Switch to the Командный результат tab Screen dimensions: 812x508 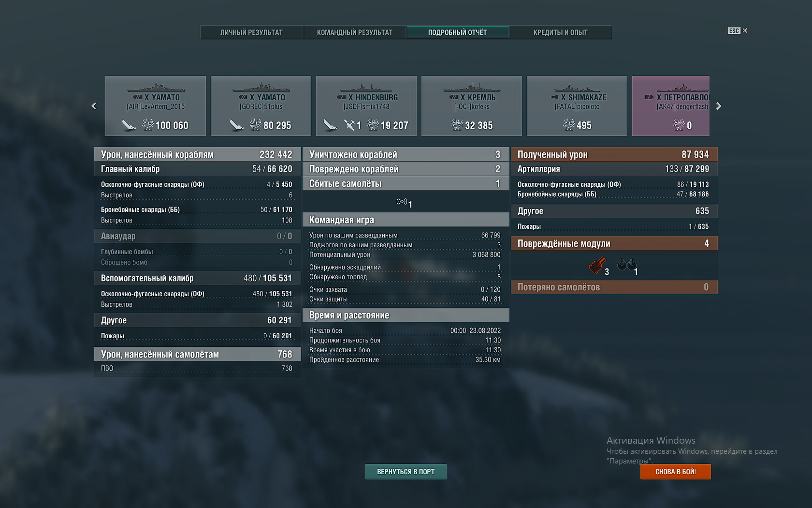354,32
